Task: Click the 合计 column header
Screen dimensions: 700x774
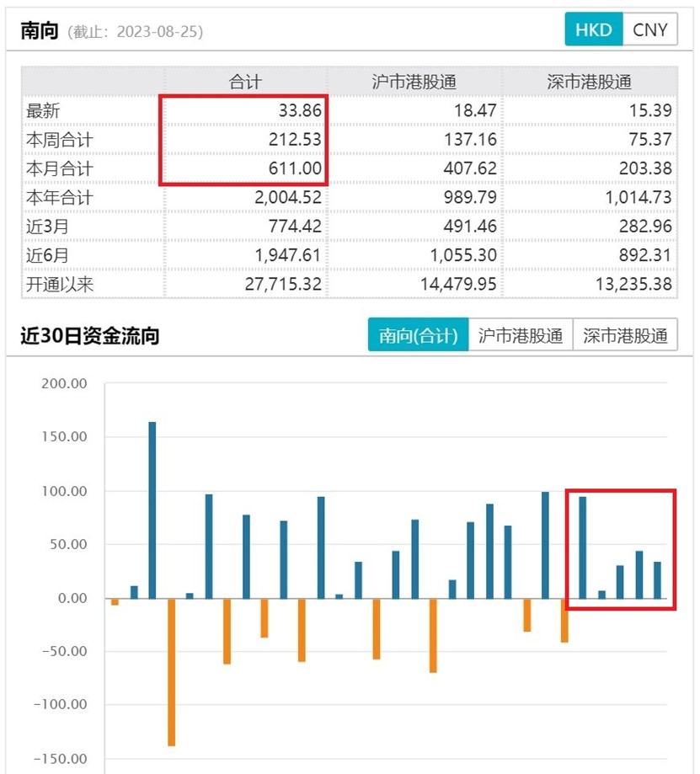Action: [245, 82]
